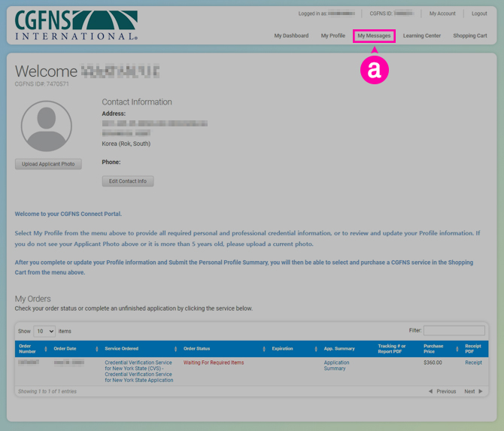
Task: Click the Logout link
Action: (479, 14)
